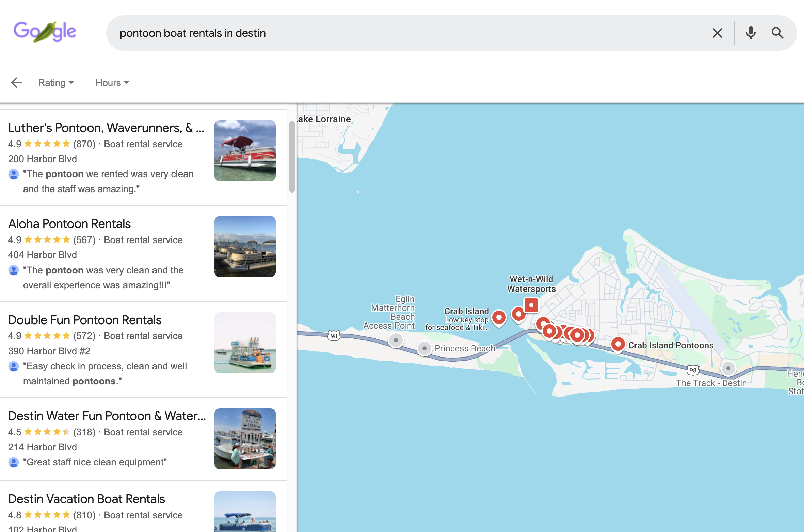Click the Crab Island Pontoons map label
Viewport: 804px width, 532px height.
pyautogui.click(x=671, y=345)
